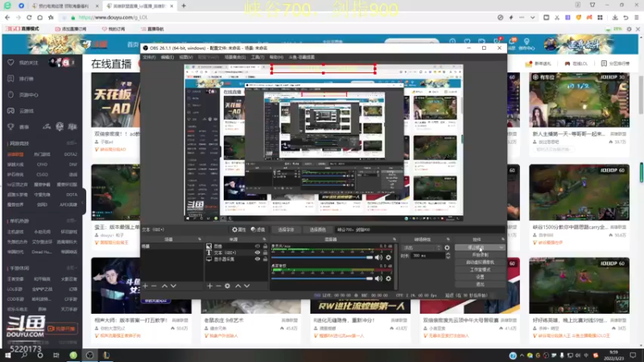Add a new source in OBS sources panel
The height and width of the screenshot is (362, 644).
[x=209, y=286]
